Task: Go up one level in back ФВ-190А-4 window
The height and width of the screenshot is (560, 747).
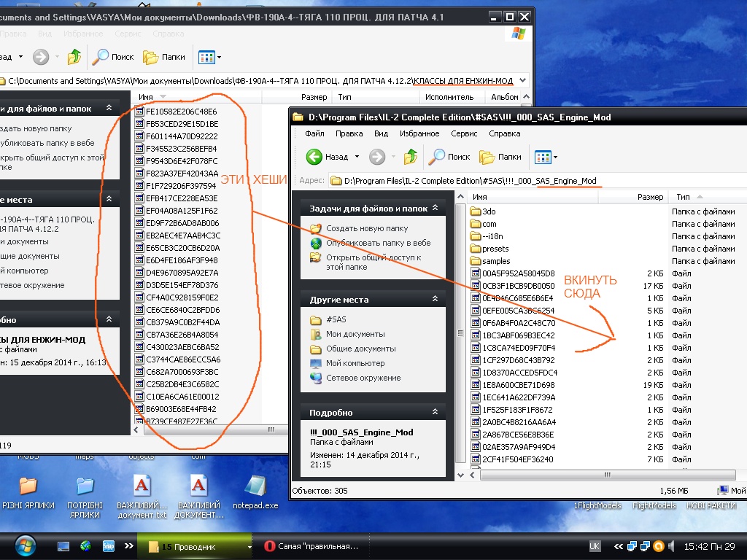Action: [74, 57]
